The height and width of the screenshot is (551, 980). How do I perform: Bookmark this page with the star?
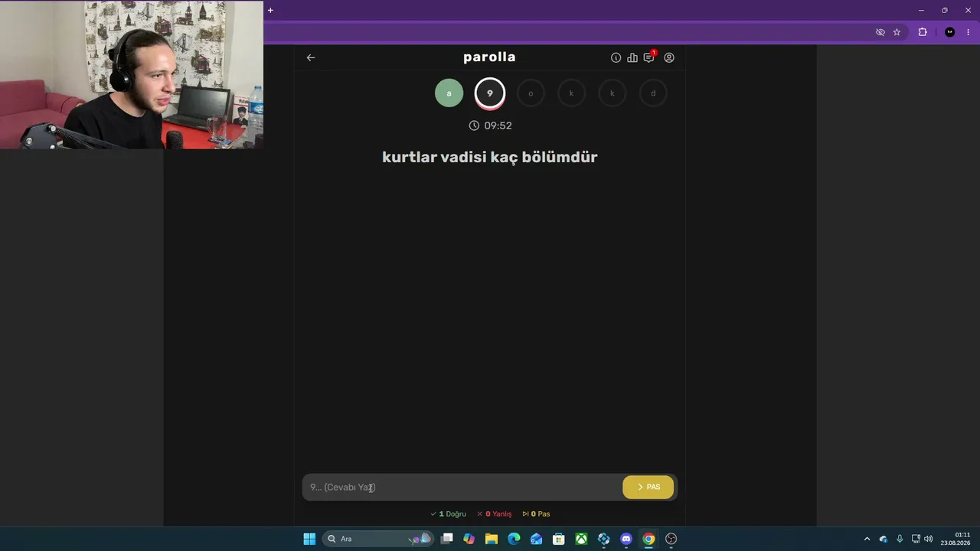click(x=897, y=32)
